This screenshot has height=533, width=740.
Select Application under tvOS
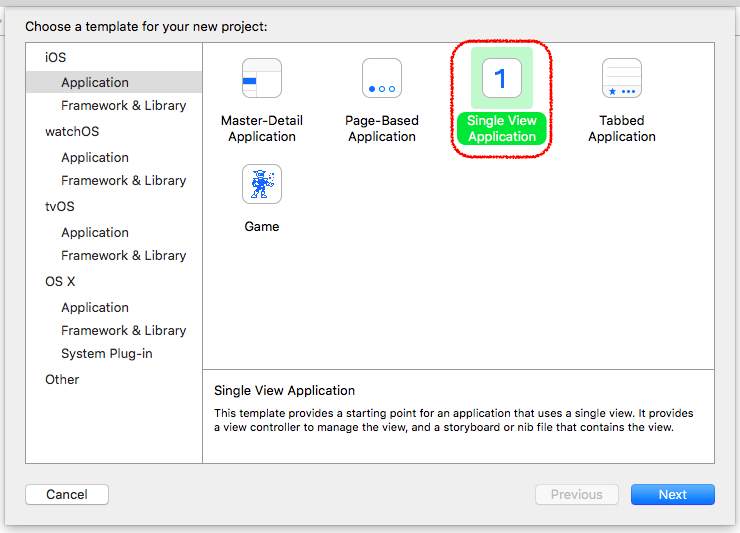[x=95, y=232]
